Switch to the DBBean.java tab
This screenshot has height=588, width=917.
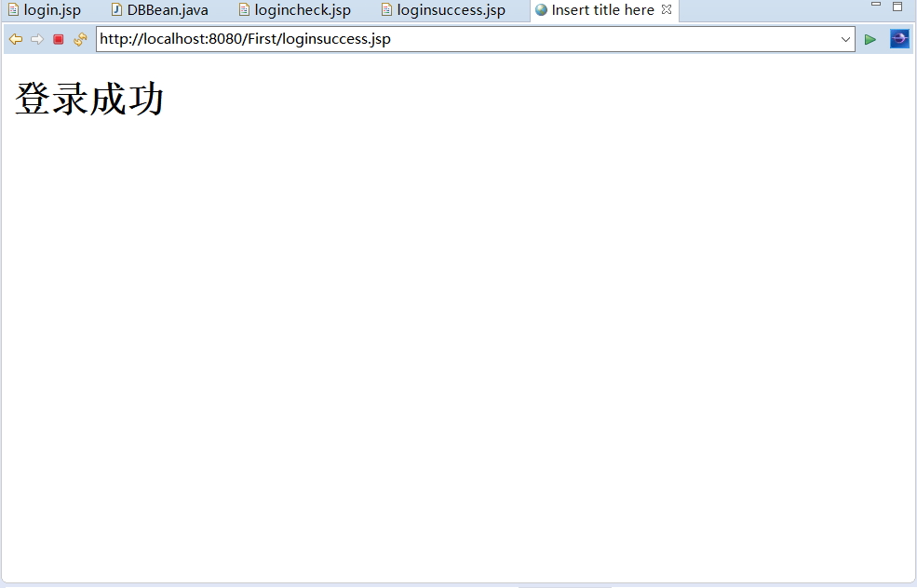click(x=159, y=10)
